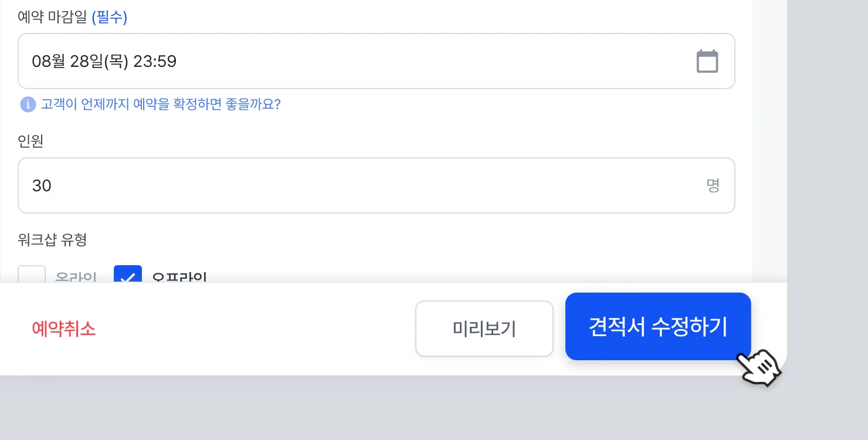Click the date text 08월 28일(목) 23:59

tap(104, 61)
